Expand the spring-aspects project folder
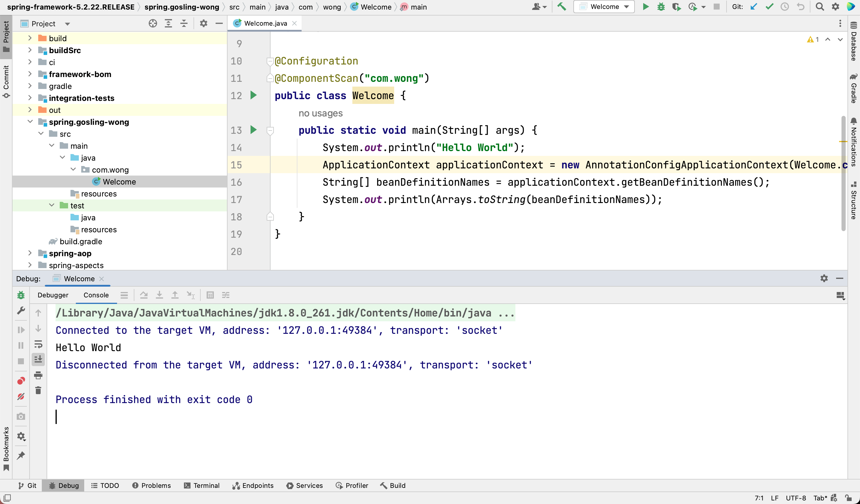860x504 pixels. (x=30, y=265)
